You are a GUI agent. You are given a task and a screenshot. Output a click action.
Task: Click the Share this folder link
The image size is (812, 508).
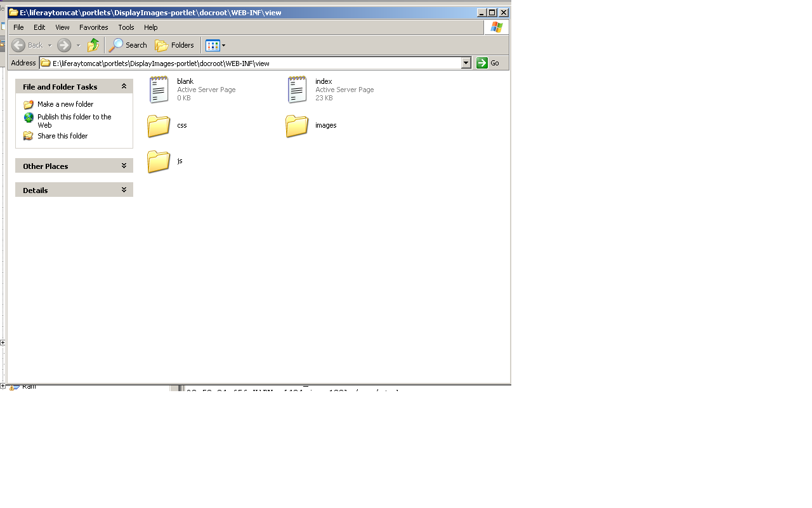62,136
